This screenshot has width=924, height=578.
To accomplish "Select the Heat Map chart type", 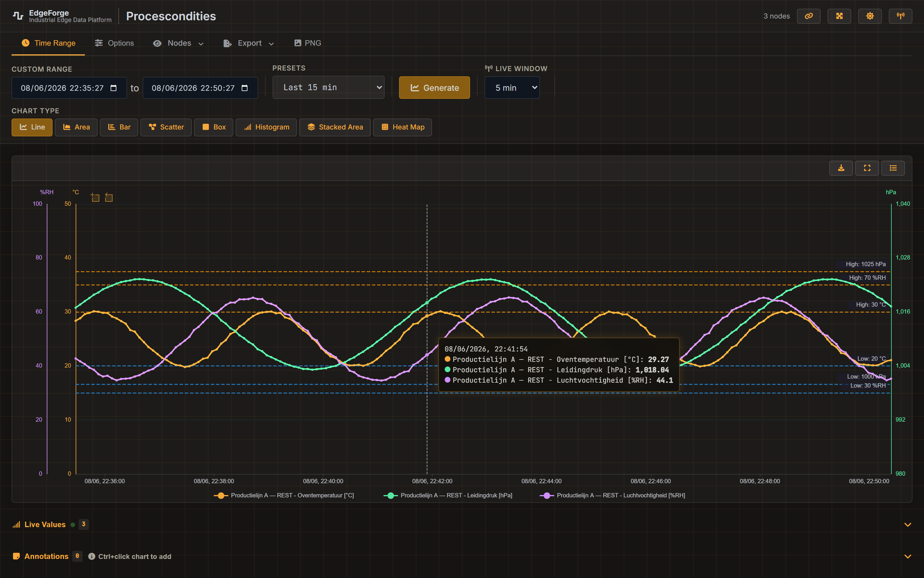I will 403,127.
